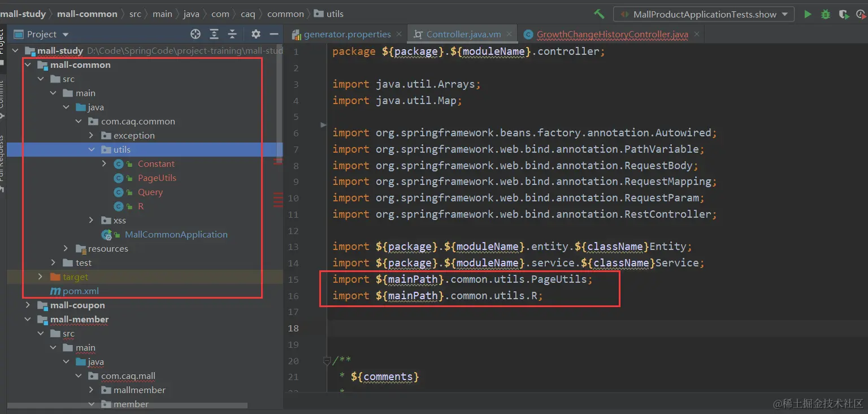Viewport: 868px width, 414px height.
Task: Click the Constant class icon
Action: pos(119,164)
